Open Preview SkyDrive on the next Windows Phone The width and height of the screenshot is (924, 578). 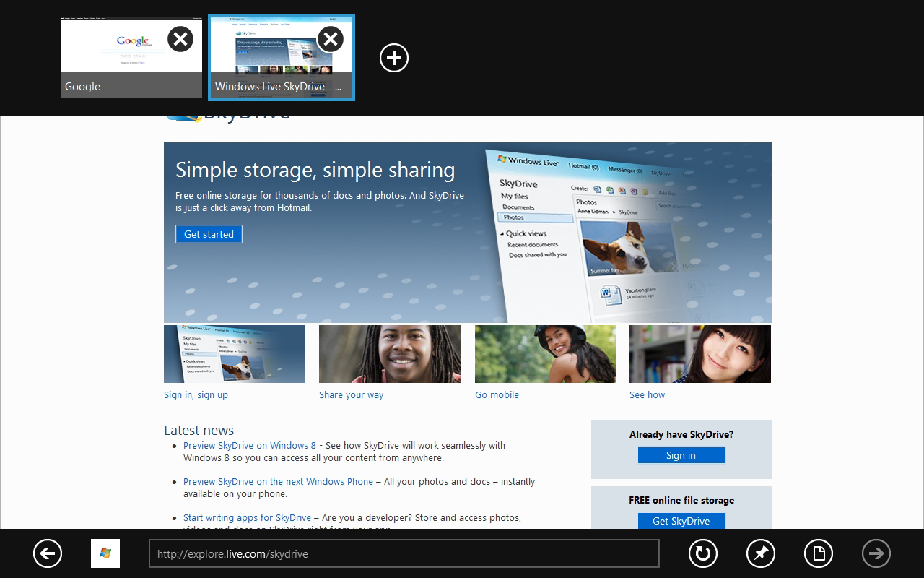[x=278, y=481]
